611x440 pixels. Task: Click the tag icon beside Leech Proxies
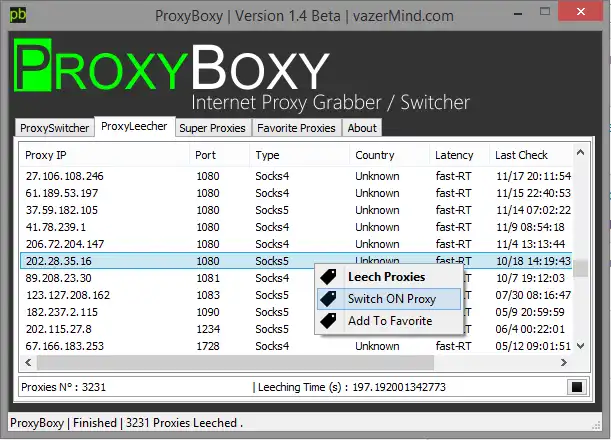(328, 277)
